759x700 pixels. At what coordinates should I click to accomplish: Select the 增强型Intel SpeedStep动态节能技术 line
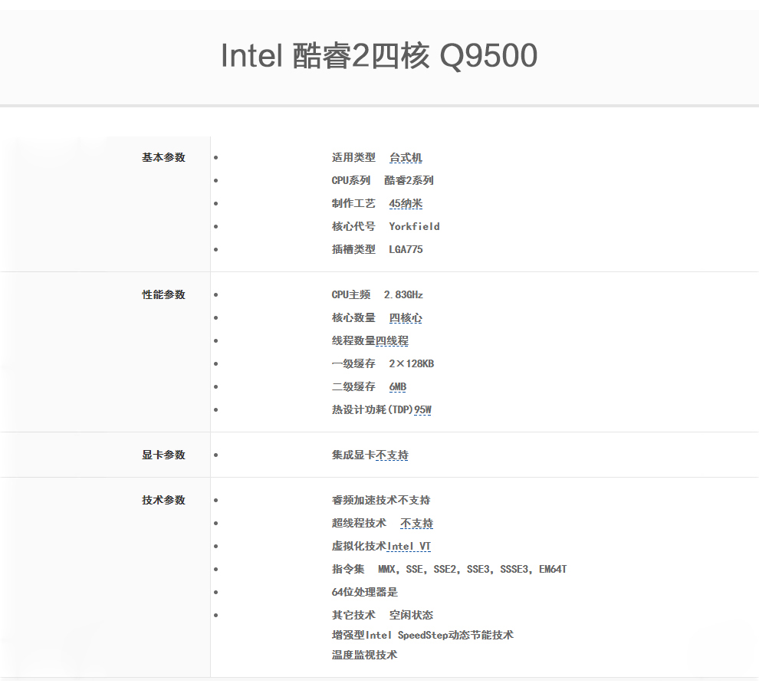tap(422, 635)
